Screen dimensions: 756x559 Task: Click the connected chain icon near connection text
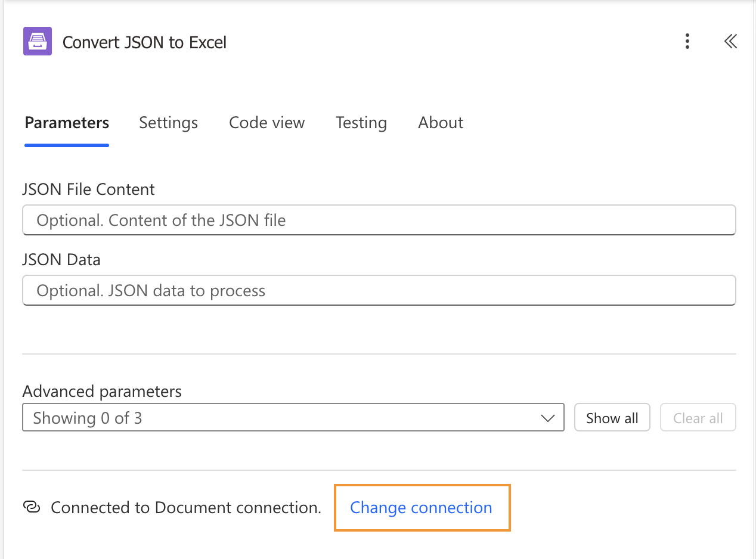33,507
